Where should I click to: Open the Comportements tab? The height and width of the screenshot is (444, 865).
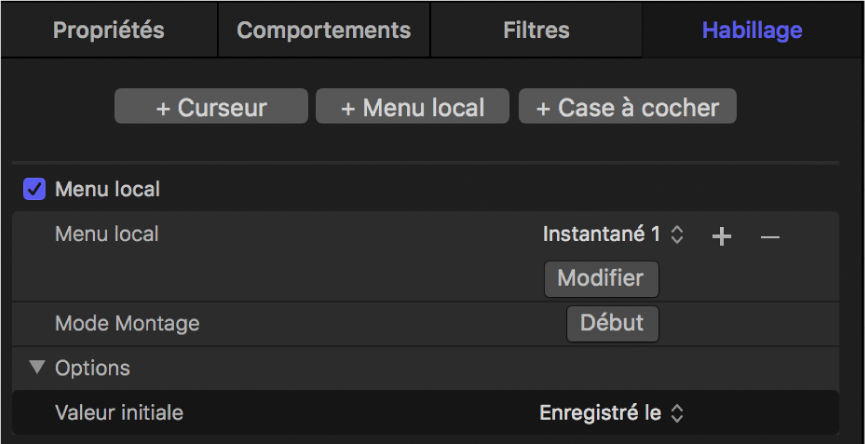point(323,30)
